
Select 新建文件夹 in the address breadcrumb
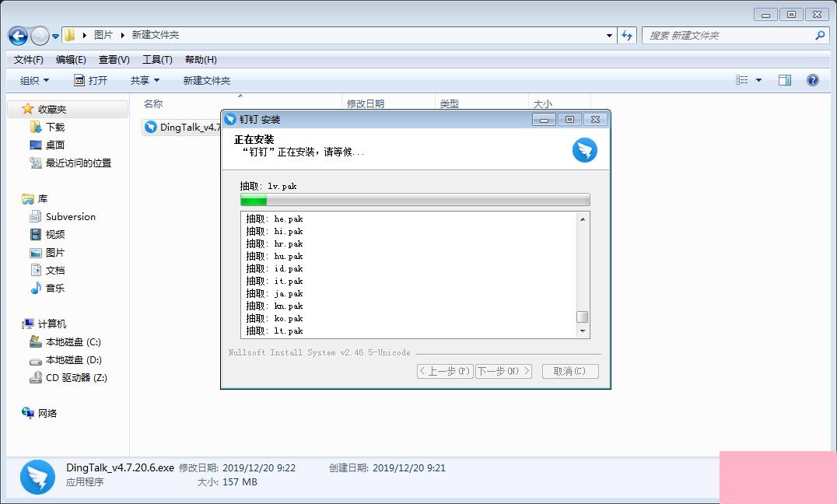coord(156,35)
